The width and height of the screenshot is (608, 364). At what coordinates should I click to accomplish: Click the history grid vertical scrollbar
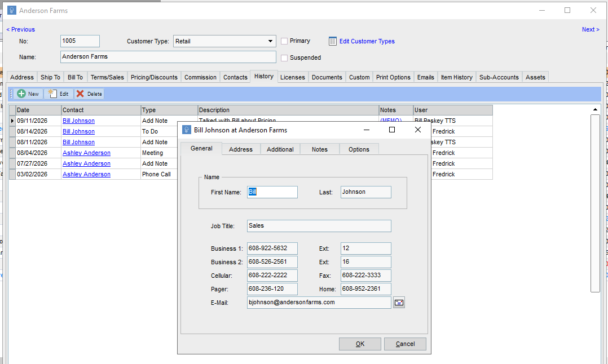click(595, 203)
